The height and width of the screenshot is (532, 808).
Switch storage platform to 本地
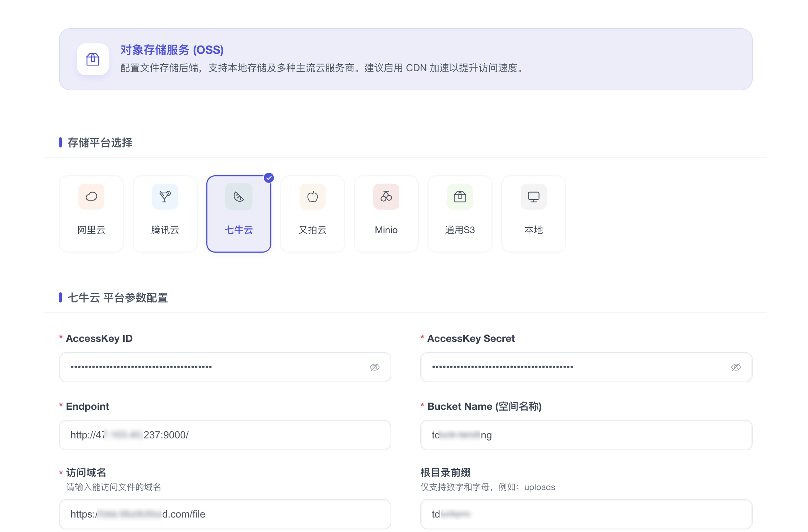(x=534, y=214)
